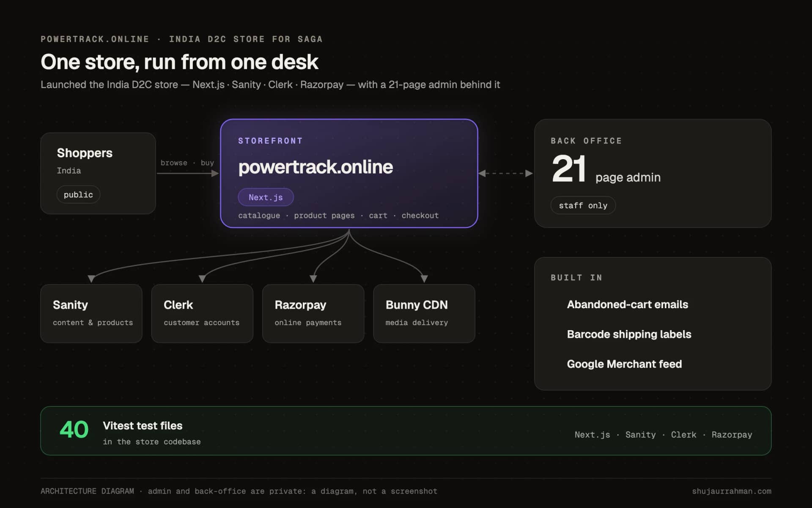
Task: Click the 'Launched the India D2C store' subtitle
Action: click(x=270, y=85)
